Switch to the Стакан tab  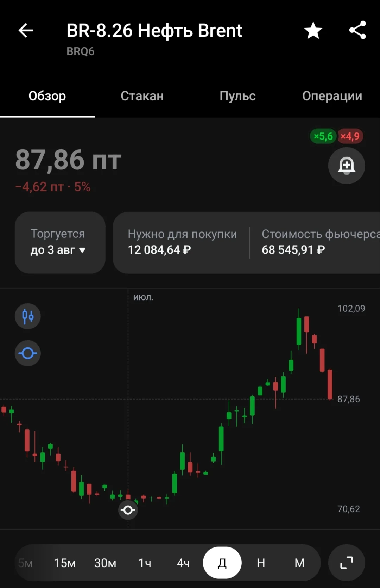click(x=142, y=96)
